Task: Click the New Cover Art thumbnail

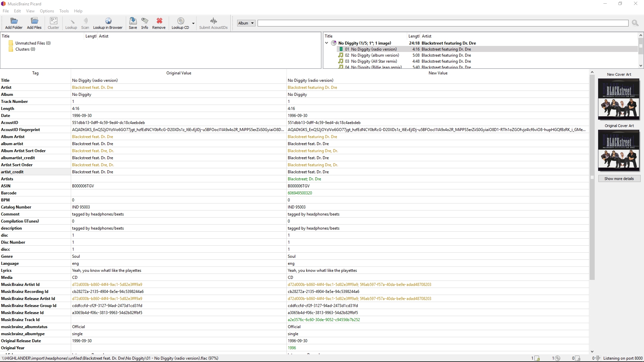Action: click(619, 99)
